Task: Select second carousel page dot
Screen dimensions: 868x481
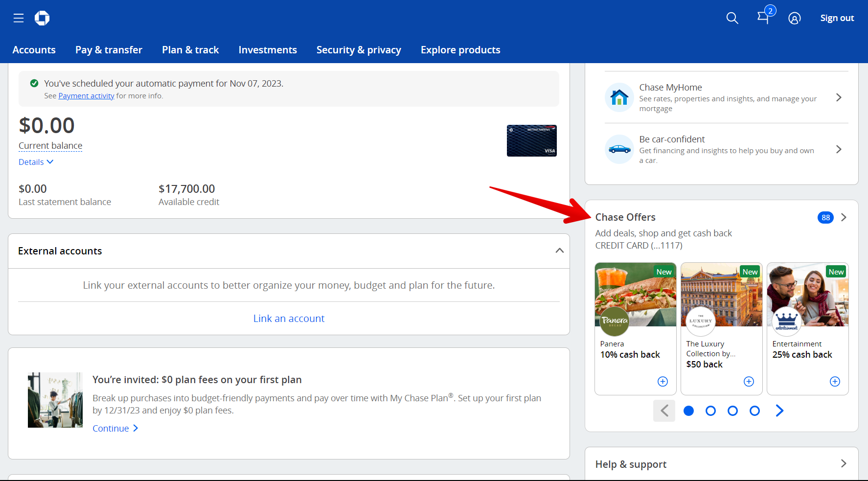Action: (x=710, y=411)
